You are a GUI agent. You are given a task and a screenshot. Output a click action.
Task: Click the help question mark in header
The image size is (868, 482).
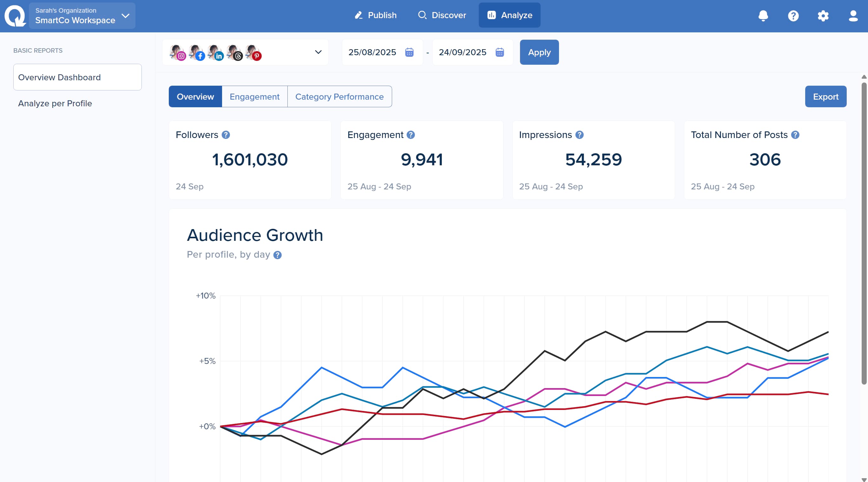[x=793, y=16]
